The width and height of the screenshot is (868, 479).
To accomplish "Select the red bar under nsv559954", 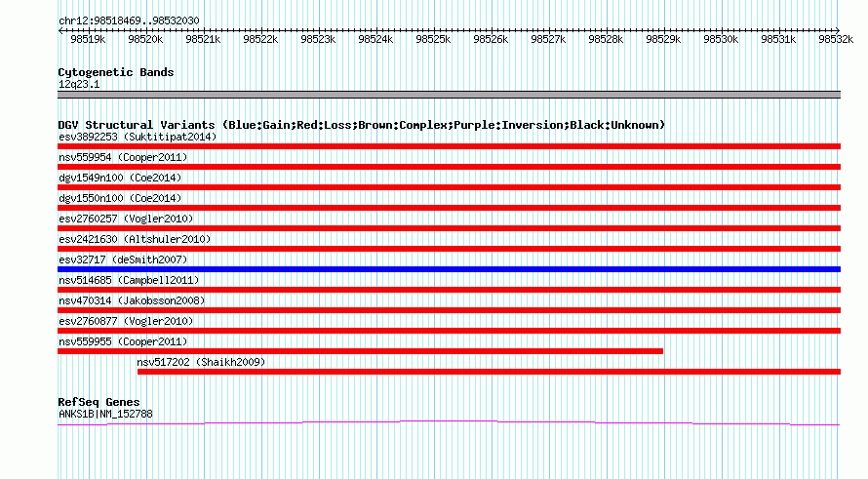I will 449,167.
